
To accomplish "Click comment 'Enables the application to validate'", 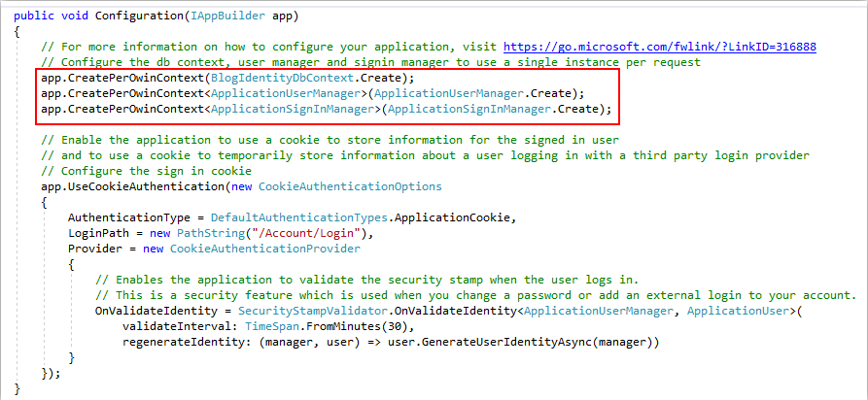I will click(x=367, y=280).
